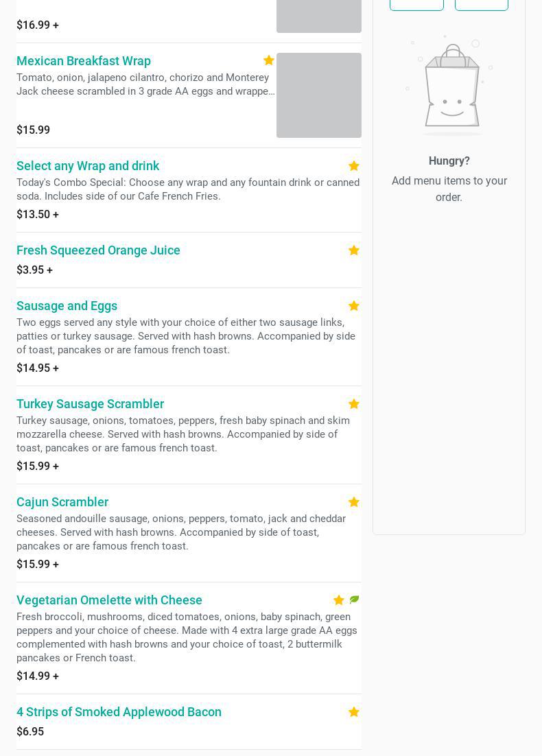The image size is (542, 756).
Task: Click the empty shopping bag illustration
Action: [x=449, y=86]
